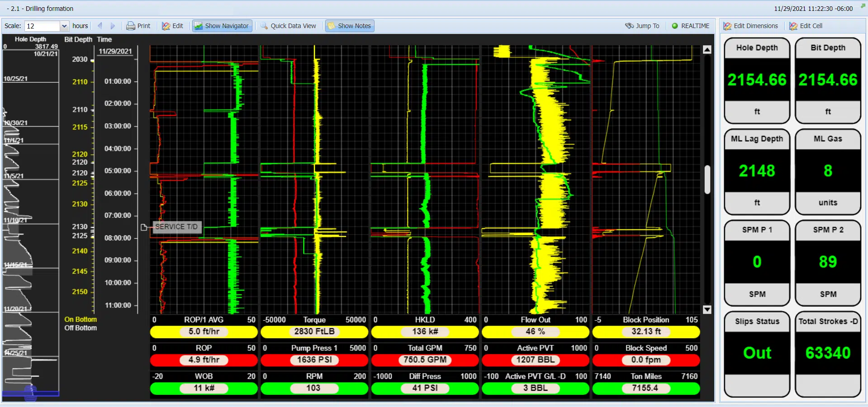The height and width of the screenshot is (407, 868).
Task: Select the ROP/1 AVG 5.0 ft/hr value
Action: pyautogui.click(x=204, y=331)
